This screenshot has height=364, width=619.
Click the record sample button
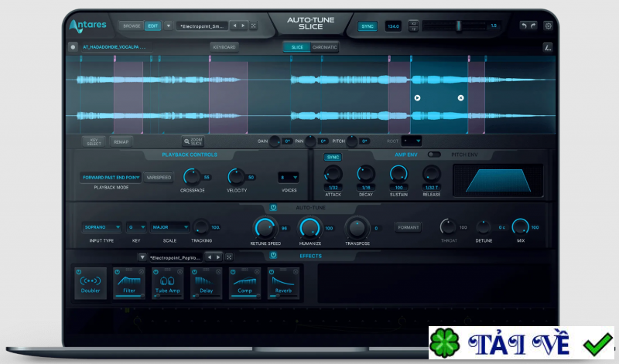pos(73,47)
